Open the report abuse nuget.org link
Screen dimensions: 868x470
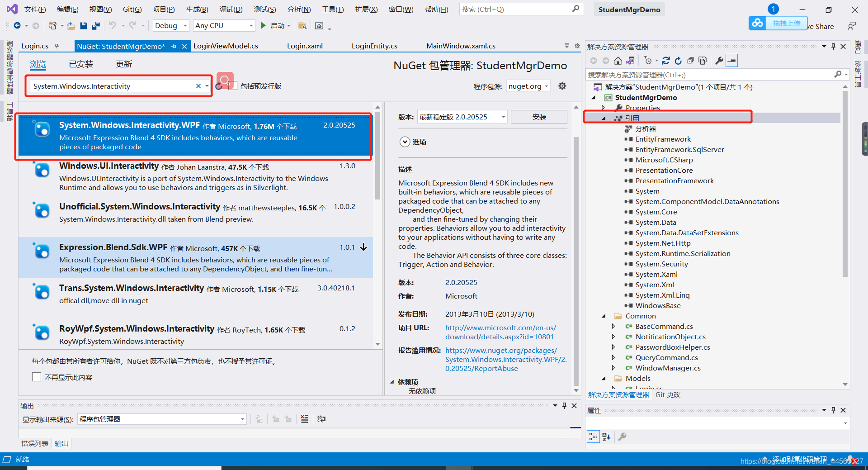point(505,359)
